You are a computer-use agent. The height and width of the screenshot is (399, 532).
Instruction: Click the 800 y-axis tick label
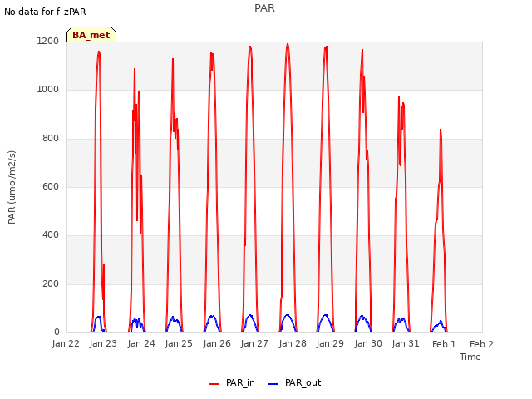51,138
